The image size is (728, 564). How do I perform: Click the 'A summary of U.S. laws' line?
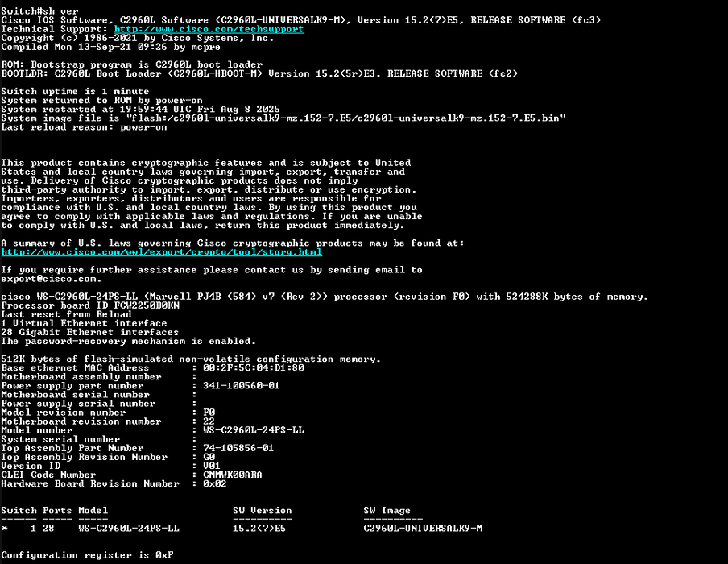coord(232,243)
